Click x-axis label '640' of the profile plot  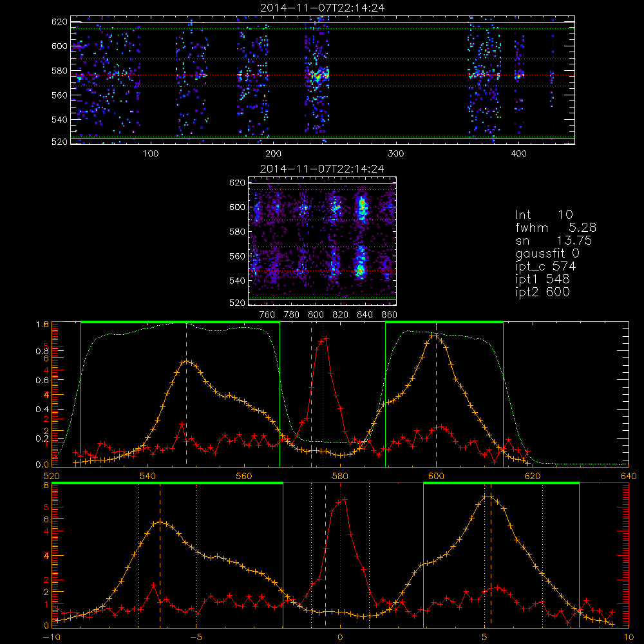[x=629, y=477]
